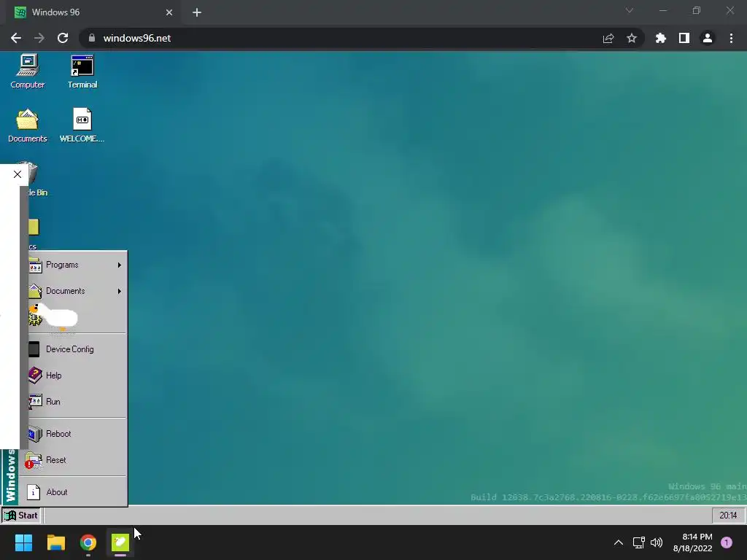Go forward in Chrome browser
Image resolution: width=747 pixels, height=560 pixels.
click(x=39, y=38)
